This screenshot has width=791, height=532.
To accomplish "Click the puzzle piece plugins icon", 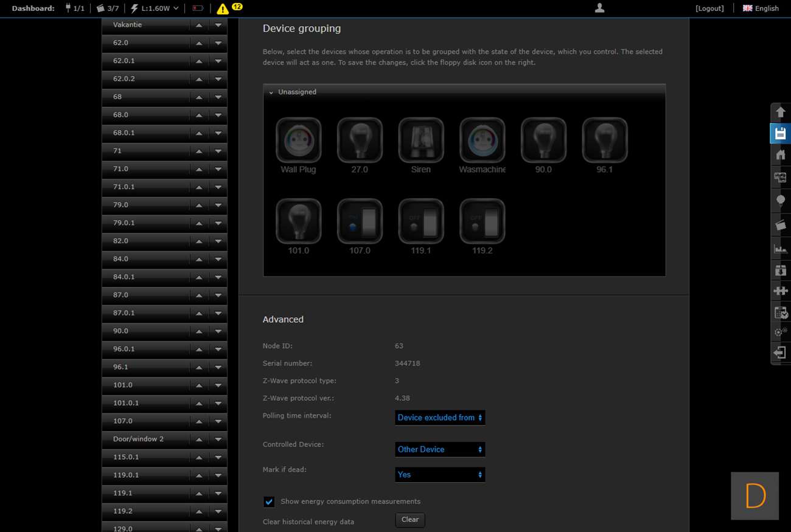I will coord(780,291).
